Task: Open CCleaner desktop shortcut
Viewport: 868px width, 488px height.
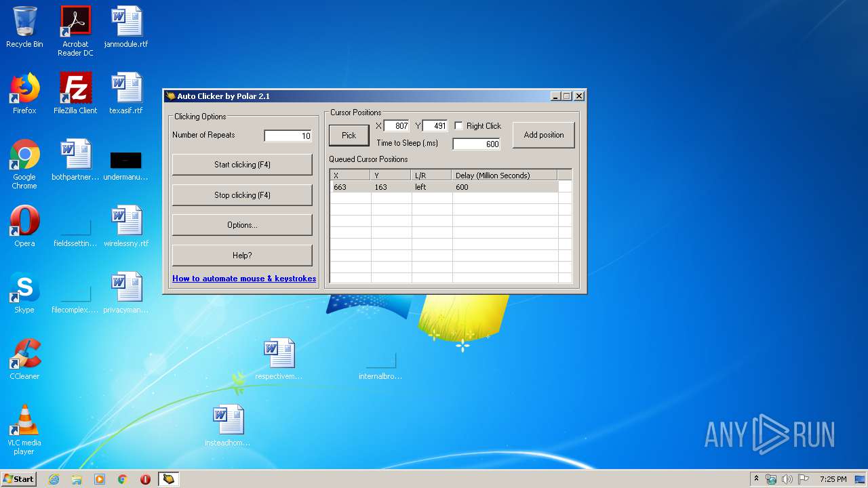Action: click(x=24, y=359)
